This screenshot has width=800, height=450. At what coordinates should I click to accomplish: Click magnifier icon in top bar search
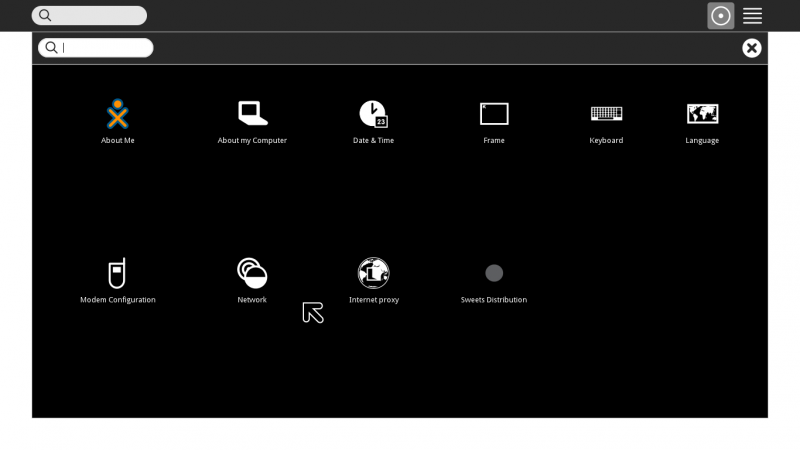(45, 15)
